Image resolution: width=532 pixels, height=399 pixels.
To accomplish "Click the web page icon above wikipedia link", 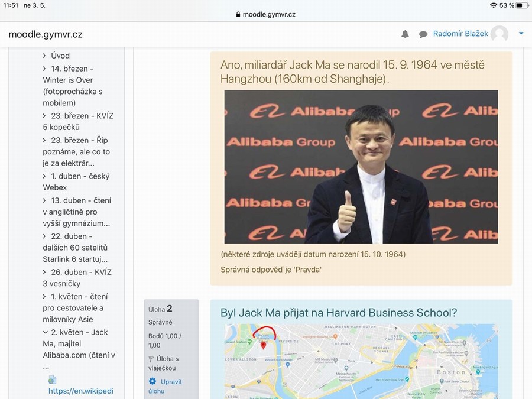I will [52, 379].
